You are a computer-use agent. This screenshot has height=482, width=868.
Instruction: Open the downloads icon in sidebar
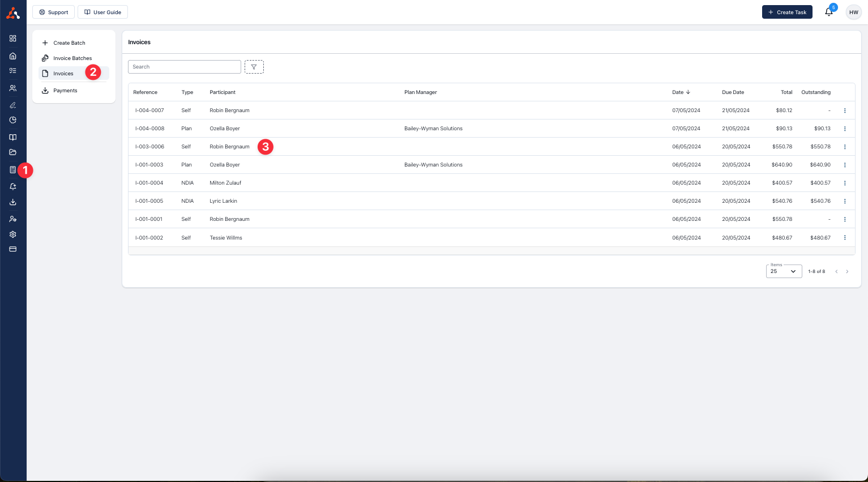click(13, 202)
